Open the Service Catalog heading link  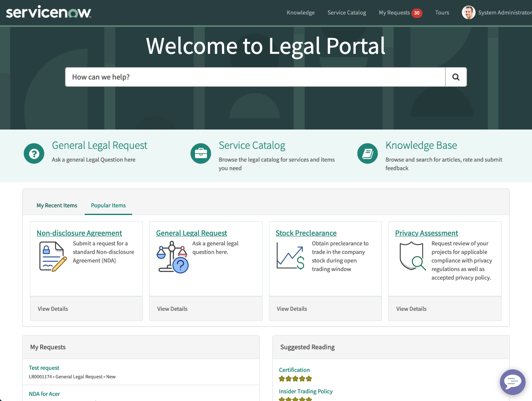point(252,145)
